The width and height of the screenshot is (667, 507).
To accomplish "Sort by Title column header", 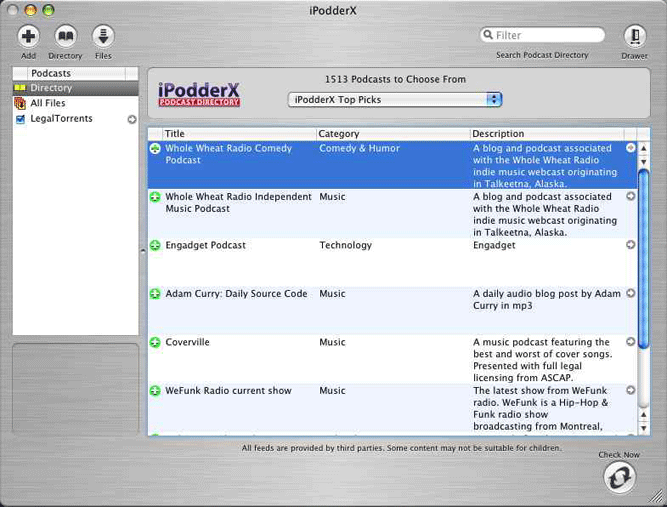I will [239, 134].
